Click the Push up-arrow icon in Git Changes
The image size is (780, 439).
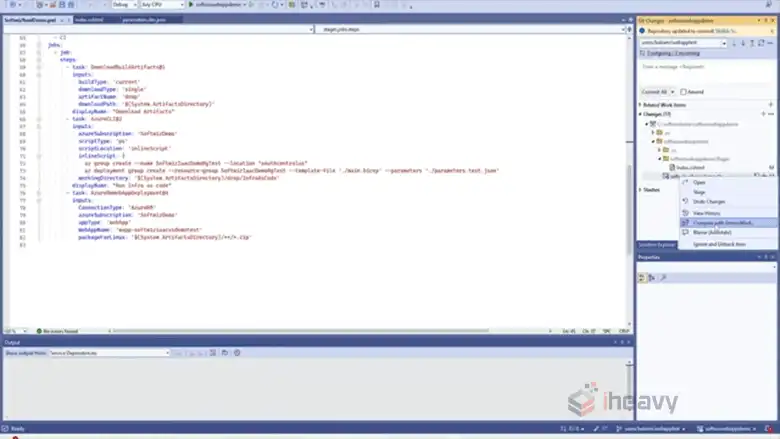click(752, 43)
